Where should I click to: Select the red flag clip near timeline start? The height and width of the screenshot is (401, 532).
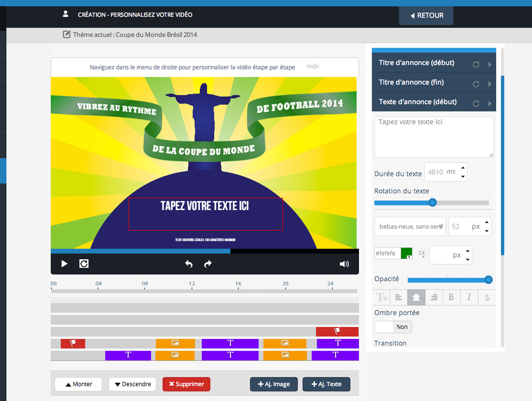pos(73,343)
